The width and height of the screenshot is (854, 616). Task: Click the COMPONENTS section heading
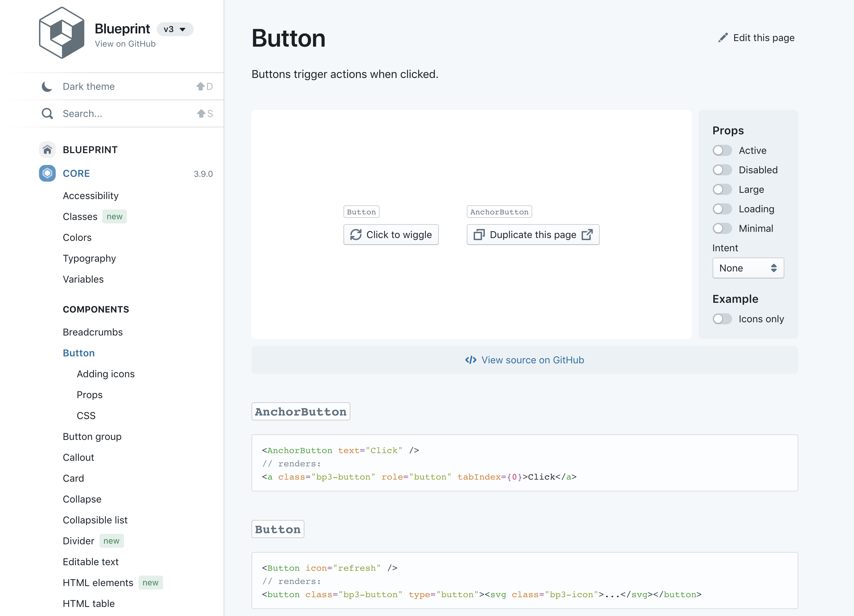point(96,310)
